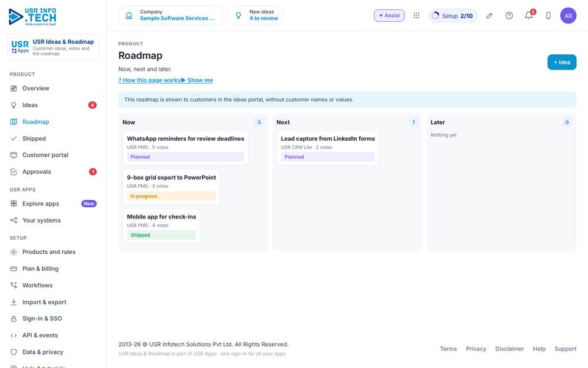Image resolution: width=588 pixels, height=368 pixels.
Task: Open the Setup 2/10 progress indicator
Action: coord(453,16)
